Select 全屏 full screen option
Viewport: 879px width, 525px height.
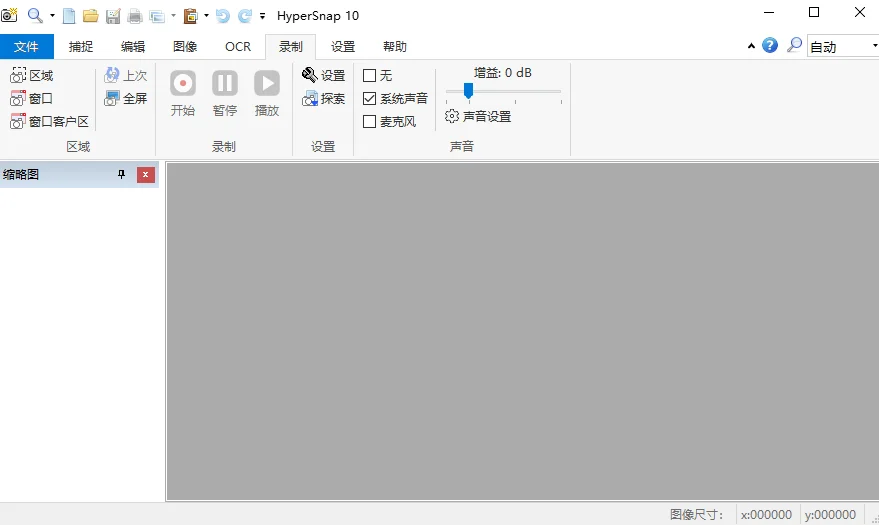(126, 99)
